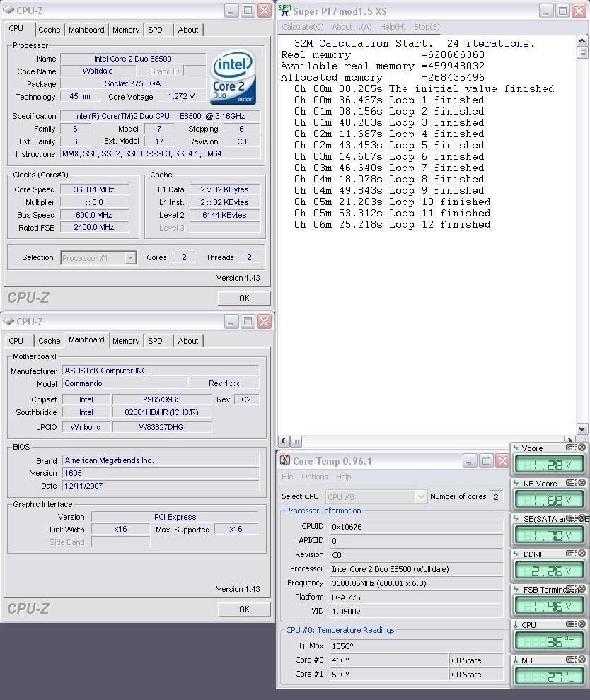
Task: Click the processor name 'Intel Core 2 Duo E8500'
Action: click(x=133, y=59)
